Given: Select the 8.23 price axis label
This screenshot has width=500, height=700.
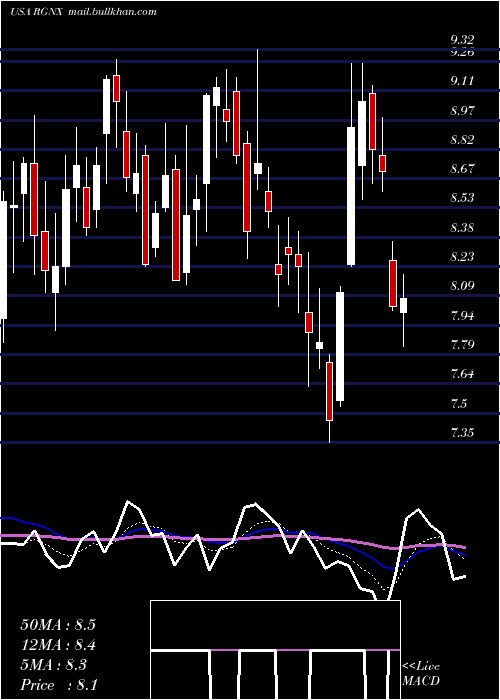Looking at the screenshot, I should 462,257.
